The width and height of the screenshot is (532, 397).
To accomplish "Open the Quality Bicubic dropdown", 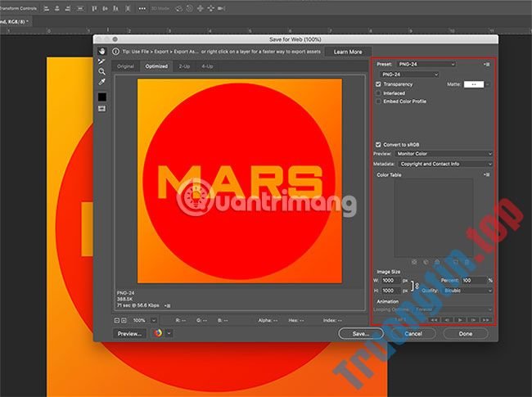I will click(x=467, y=291).
